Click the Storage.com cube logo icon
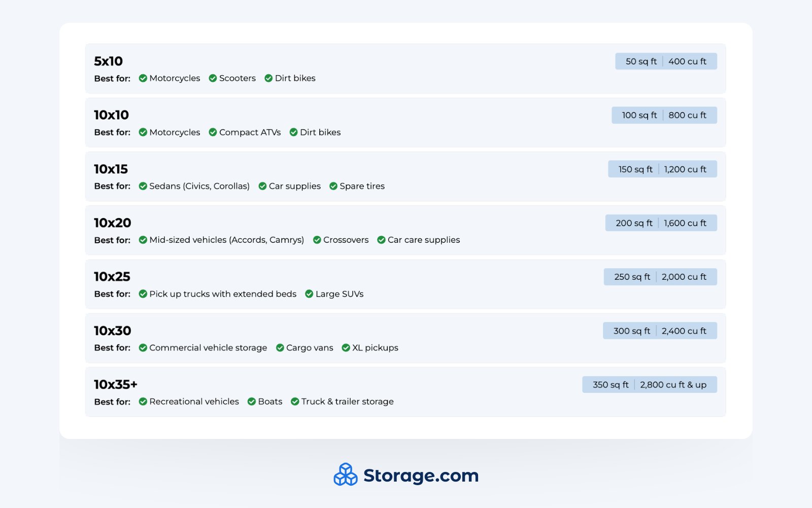Image resolution: width=812 pixels, height=508 pixels. pyautogui.click(x=346, y=474)
